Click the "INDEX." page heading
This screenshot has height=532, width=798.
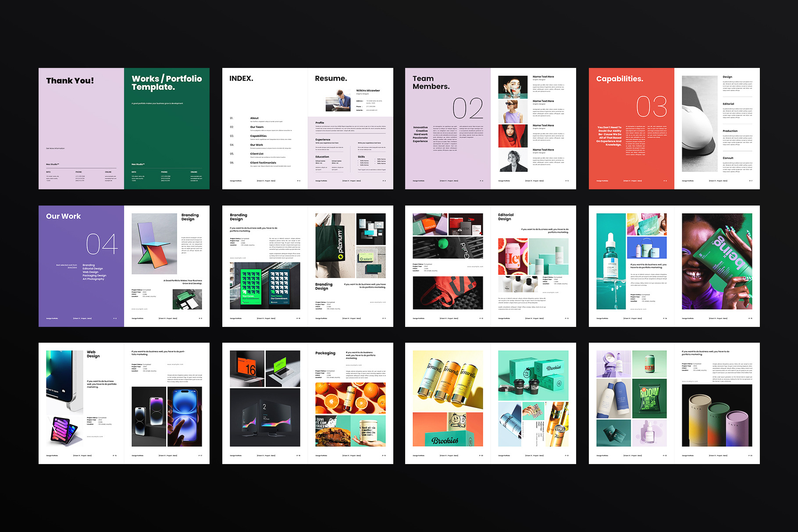[x=241, y=78]
